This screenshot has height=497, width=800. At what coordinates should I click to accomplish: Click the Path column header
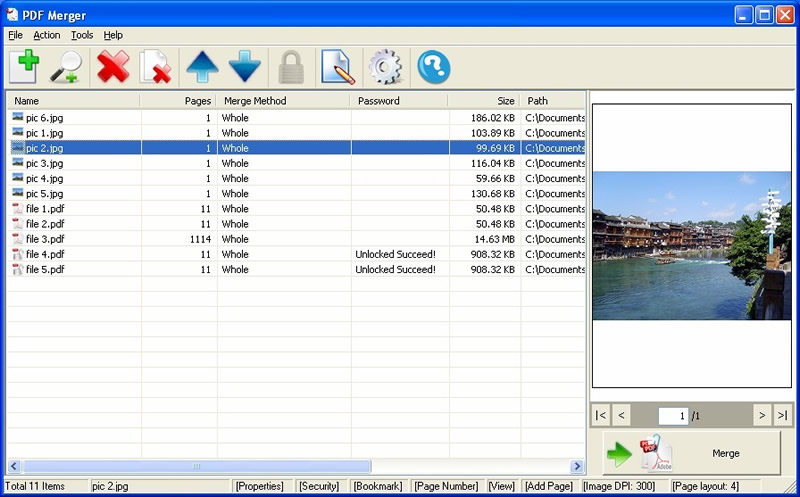[x=553, y=101]
